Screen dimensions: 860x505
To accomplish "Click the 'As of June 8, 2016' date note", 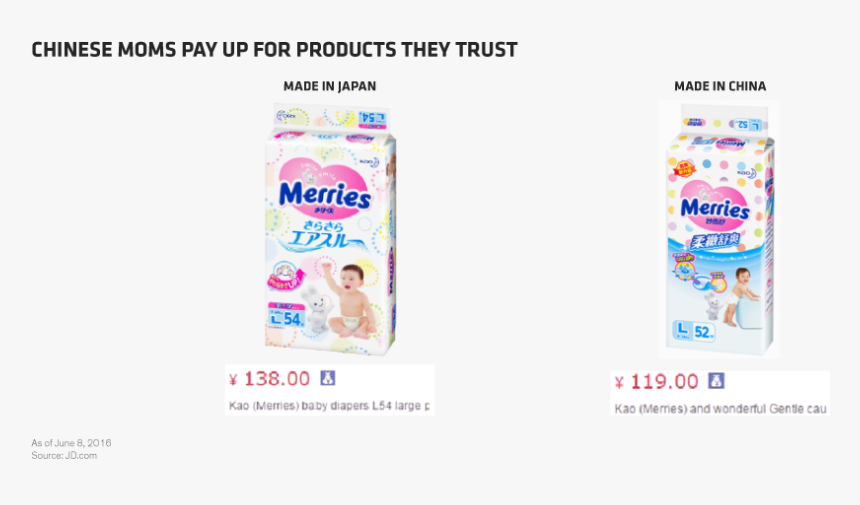I will pyautogui.click(x=71, y=442).
